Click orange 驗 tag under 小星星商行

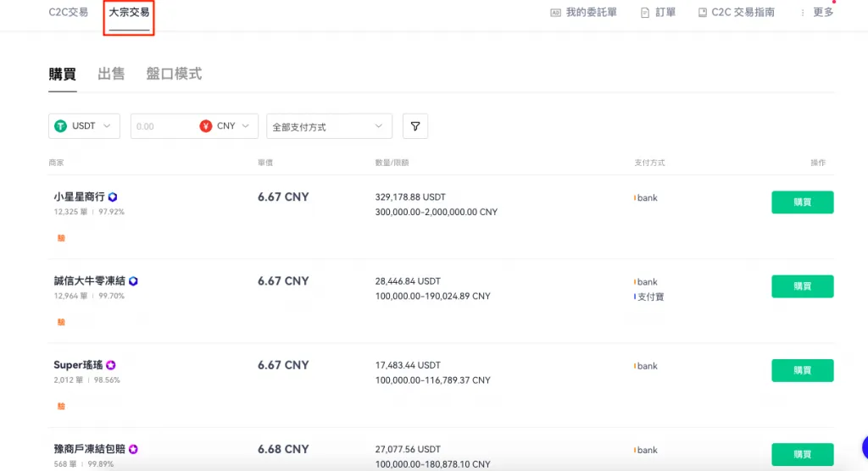pyautogui.click(x=61, y=238)
